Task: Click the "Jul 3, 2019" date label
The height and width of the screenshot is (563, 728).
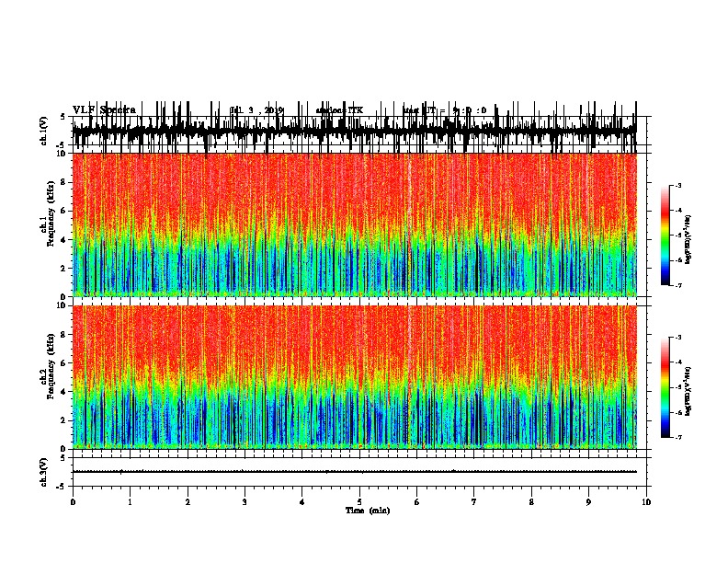Action: point(256,110)
